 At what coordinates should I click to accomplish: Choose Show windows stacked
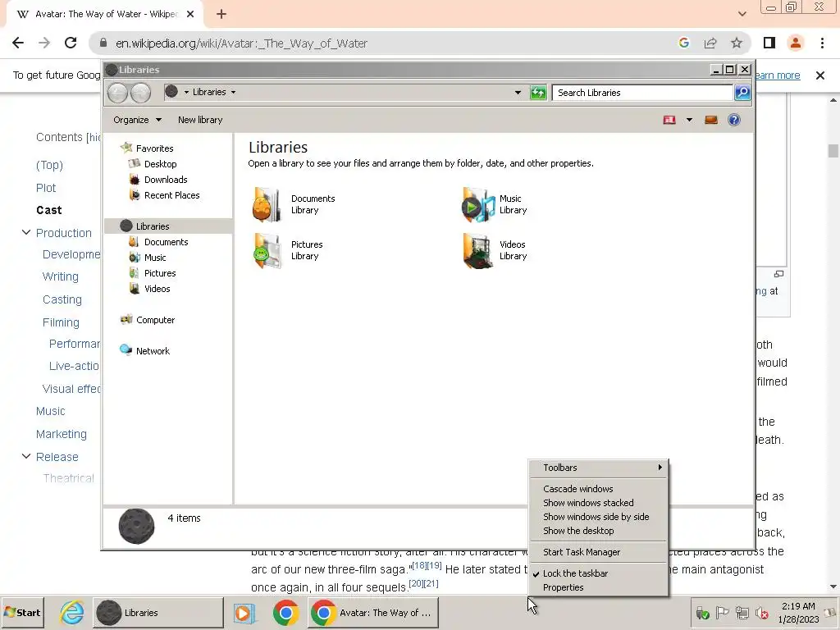coord(599,503)
